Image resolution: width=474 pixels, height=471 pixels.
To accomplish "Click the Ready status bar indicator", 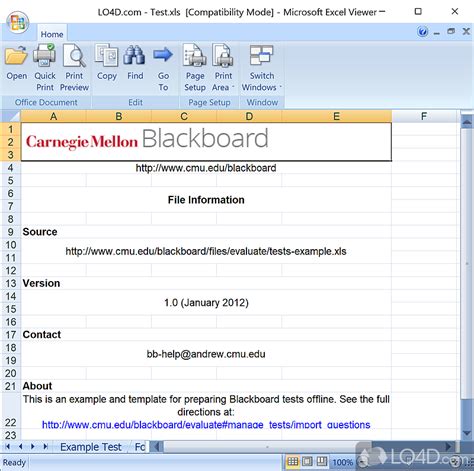I will click(x=14, y=463).
